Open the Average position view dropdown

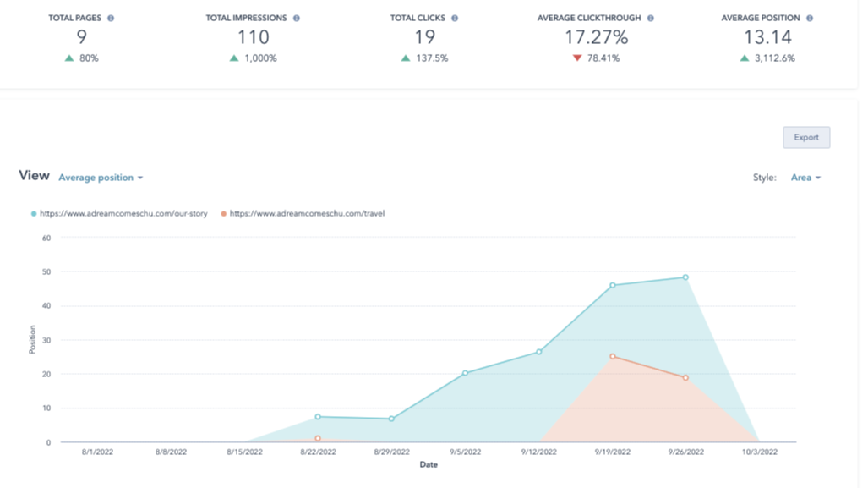(x=101, y=178)
